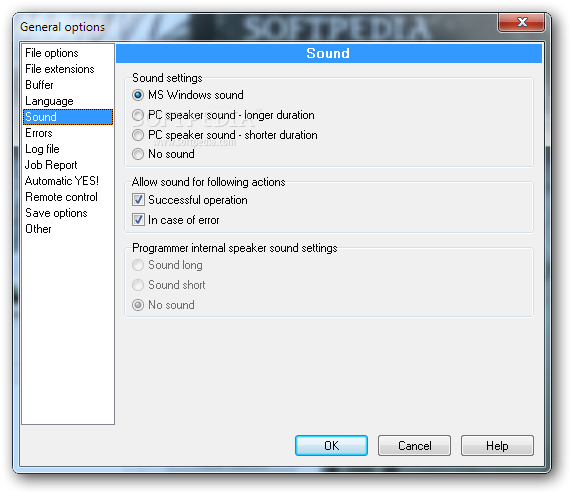Click Allow sound for following actions label
The height and width of the screenshot is (494, 572).
[x=208, y=182]
